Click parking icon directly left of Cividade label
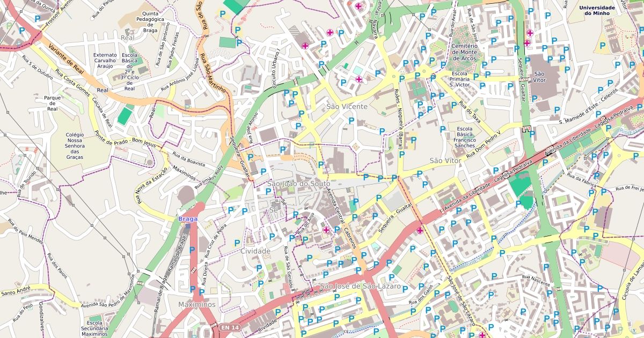644x338 pixels. click(237, 243)
